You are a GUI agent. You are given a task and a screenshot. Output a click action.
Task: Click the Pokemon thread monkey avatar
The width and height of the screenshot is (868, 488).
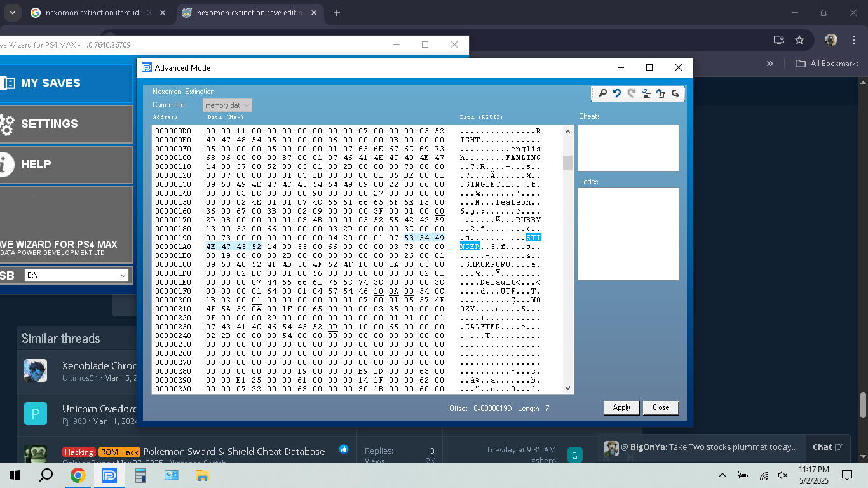pos(36,453)
